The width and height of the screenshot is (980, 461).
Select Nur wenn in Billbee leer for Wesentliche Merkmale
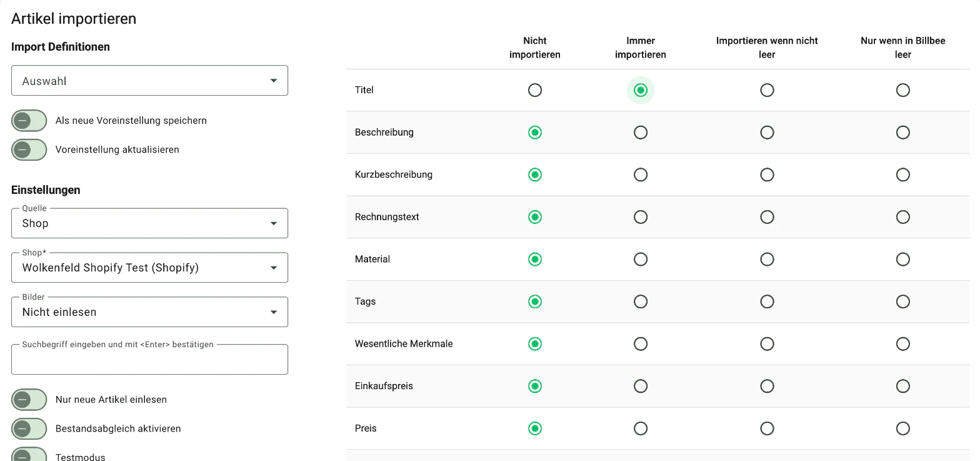(x=903, y=344)
